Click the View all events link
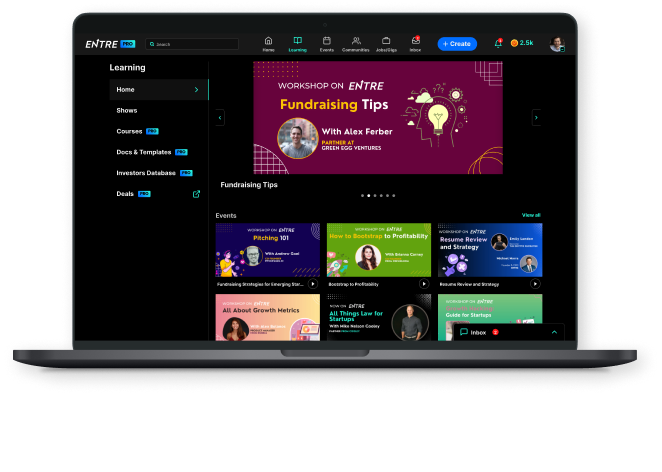 click(x=531, y=215)
